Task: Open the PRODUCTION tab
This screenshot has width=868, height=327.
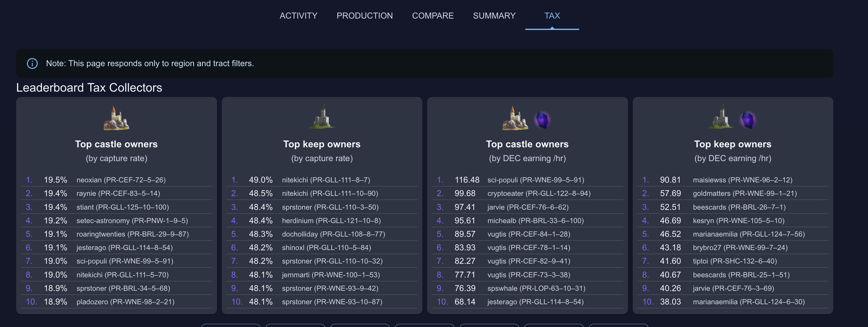Action: coord(365,16)
